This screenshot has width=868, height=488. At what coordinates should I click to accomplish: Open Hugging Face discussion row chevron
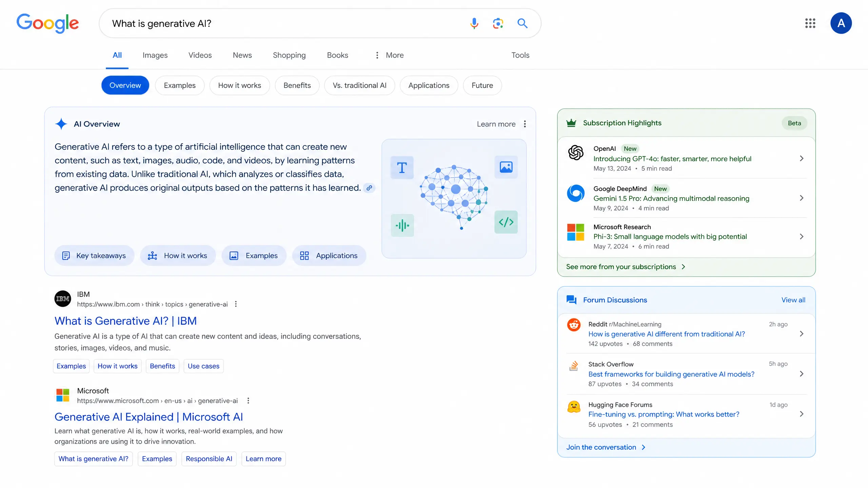click(802, 414)
